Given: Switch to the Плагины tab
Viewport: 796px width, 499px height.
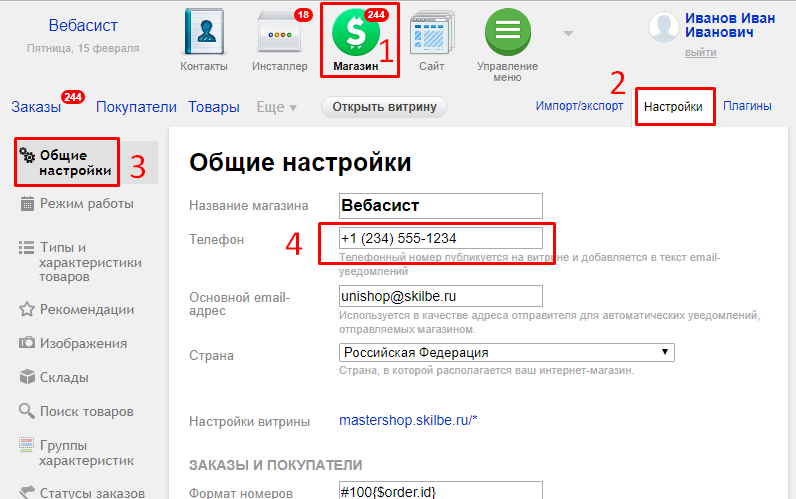Looking at the screenshot, I should [x=746, y=106].
